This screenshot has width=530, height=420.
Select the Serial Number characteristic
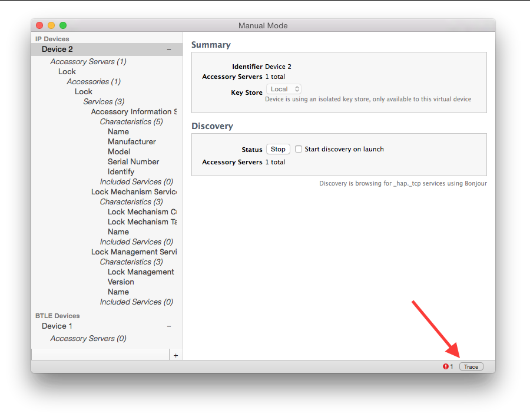point(134,161)
